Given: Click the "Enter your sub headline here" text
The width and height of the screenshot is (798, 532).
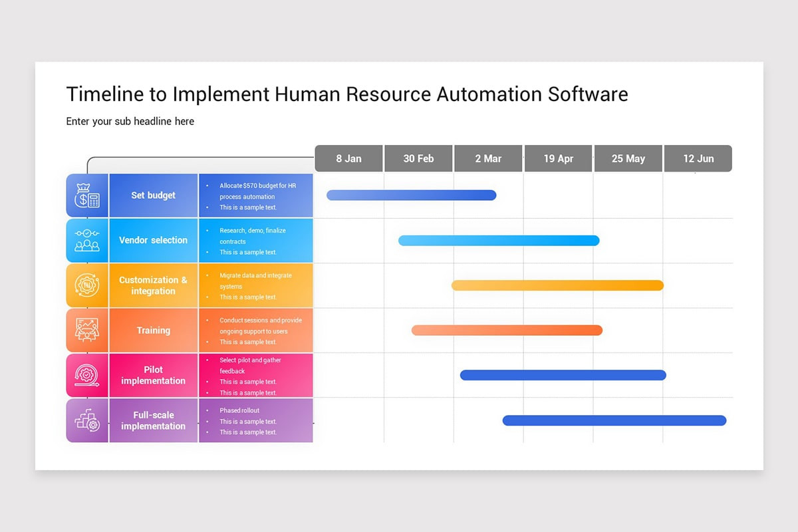Looking at the screenshot, I should point(130,121).
